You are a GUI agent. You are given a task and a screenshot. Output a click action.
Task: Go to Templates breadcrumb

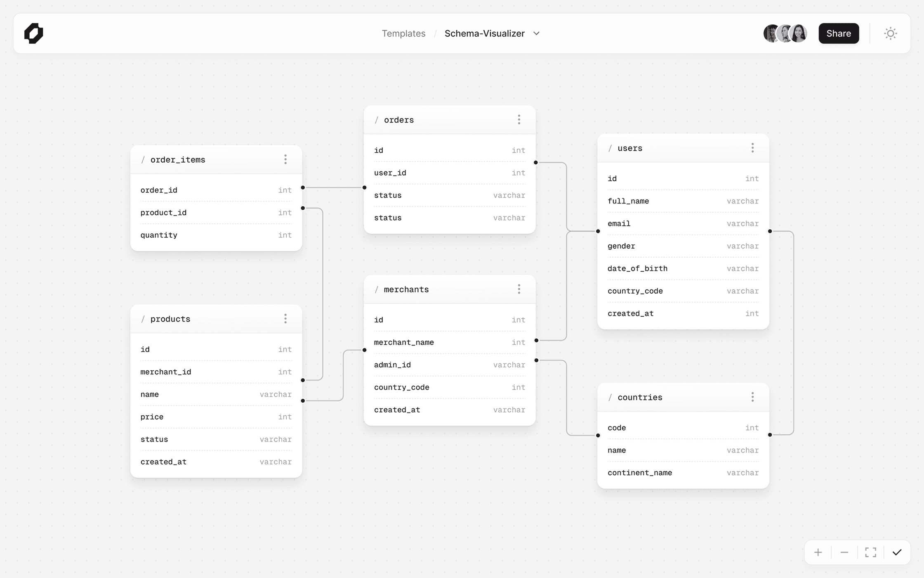point(403,33)
